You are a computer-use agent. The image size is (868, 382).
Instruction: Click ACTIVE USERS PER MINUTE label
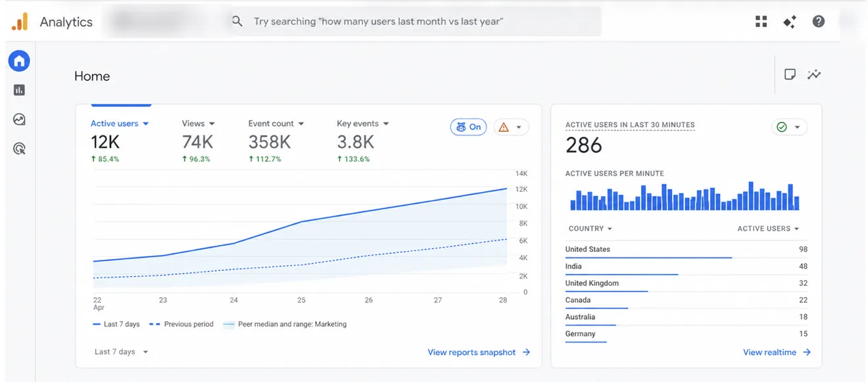[x=615, y=174]
